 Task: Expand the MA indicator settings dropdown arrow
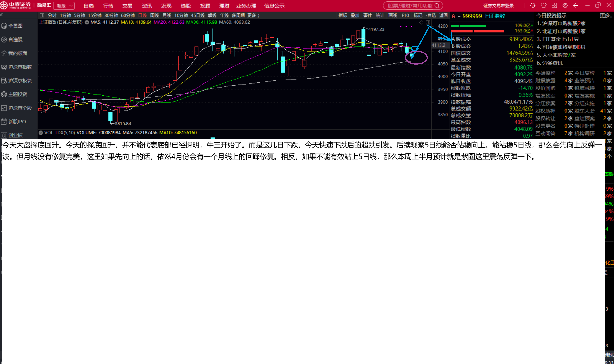87,22
